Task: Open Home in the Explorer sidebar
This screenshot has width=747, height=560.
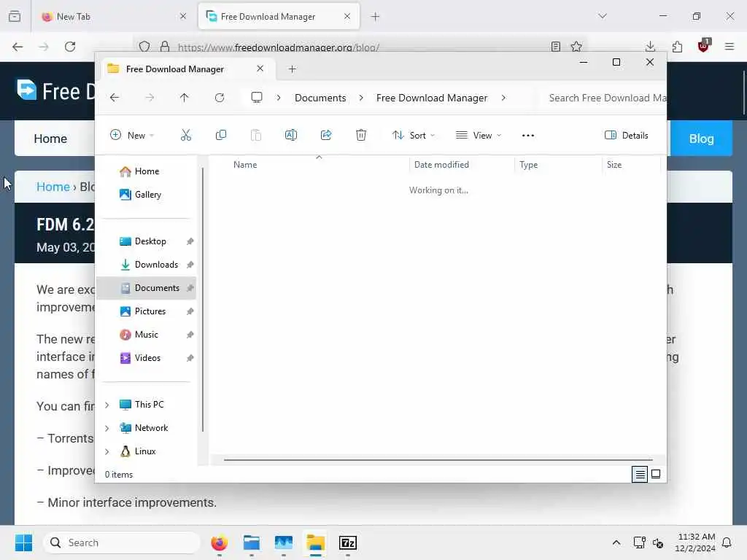Action: [x=147, y=171]
